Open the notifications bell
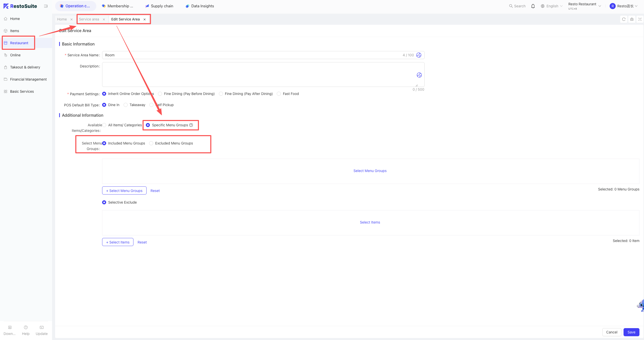The width and height of the screenshot is (644, 340). tap(533, 6)
